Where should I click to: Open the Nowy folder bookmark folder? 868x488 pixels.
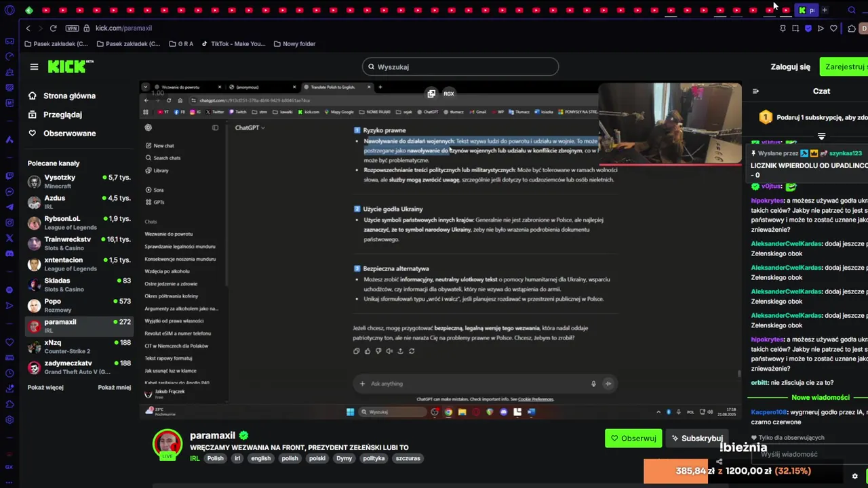pyautogui.click(x=294, y=44)
